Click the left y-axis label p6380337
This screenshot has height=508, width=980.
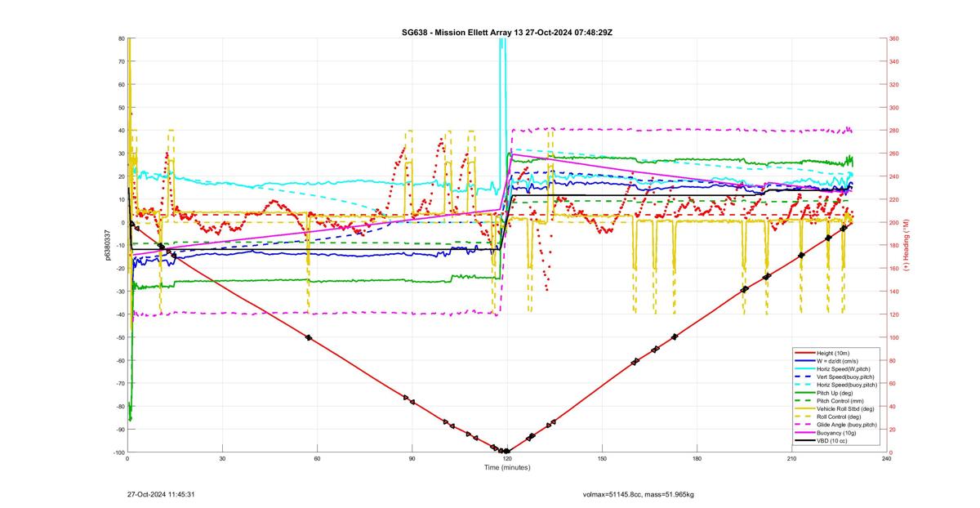point(108,245)
